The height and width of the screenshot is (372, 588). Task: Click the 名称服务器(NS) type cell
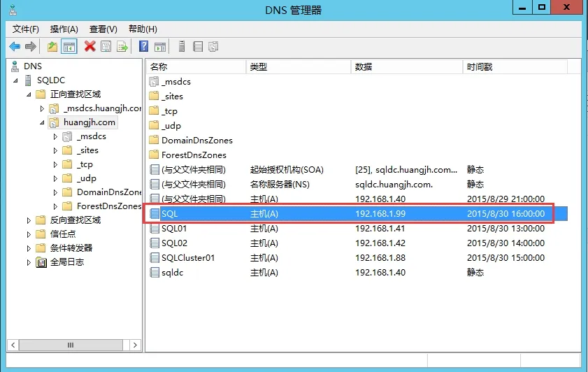pyautogui.click(x=280, y=184)
